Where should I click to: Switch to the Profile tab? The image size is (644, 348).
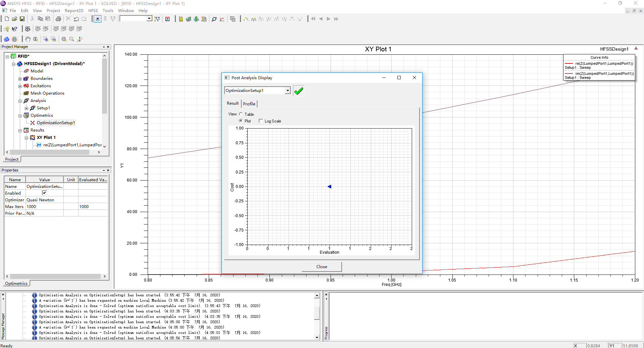click(x=249, y=104)
